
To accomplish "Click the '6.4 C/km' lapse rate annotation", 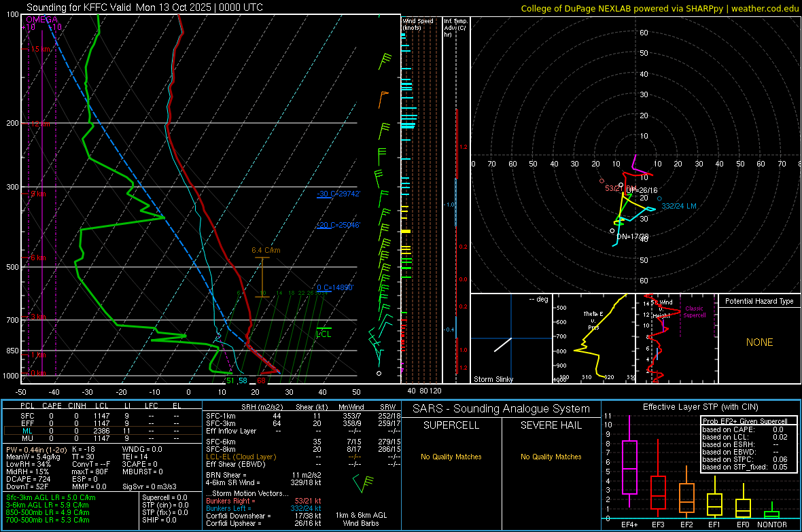I will click(266, 250).
